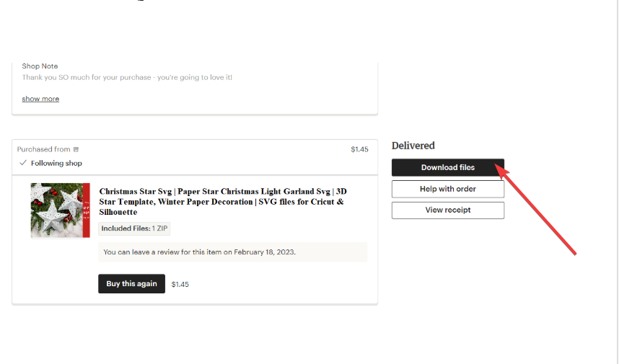Click the Following shop checkmark icon
The image size is (619, 364).
[23, 163]
